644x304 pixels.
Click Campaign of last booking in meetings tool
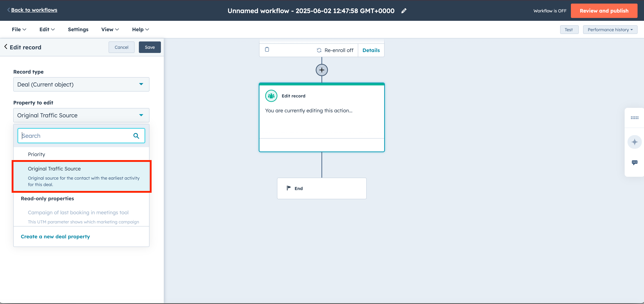(x=81, y=217)
